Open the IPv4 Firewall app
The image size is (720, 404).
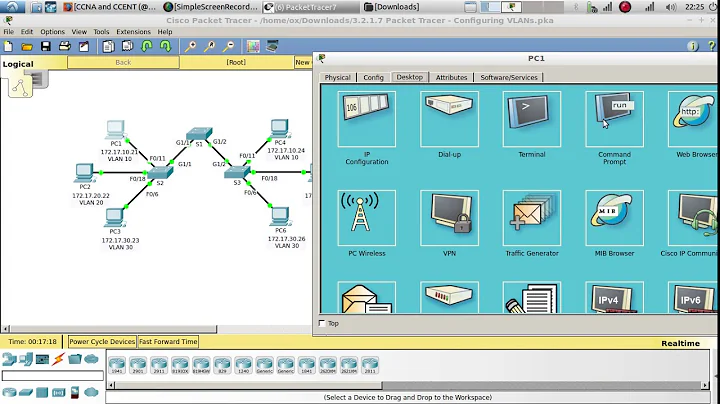point(614,297)
